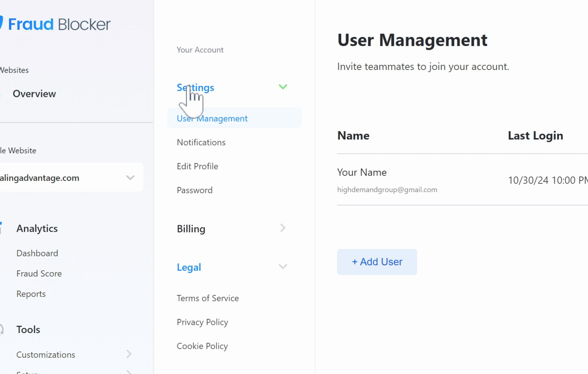
Task: Open the Cookie Policy link
Action: (202, 346)
